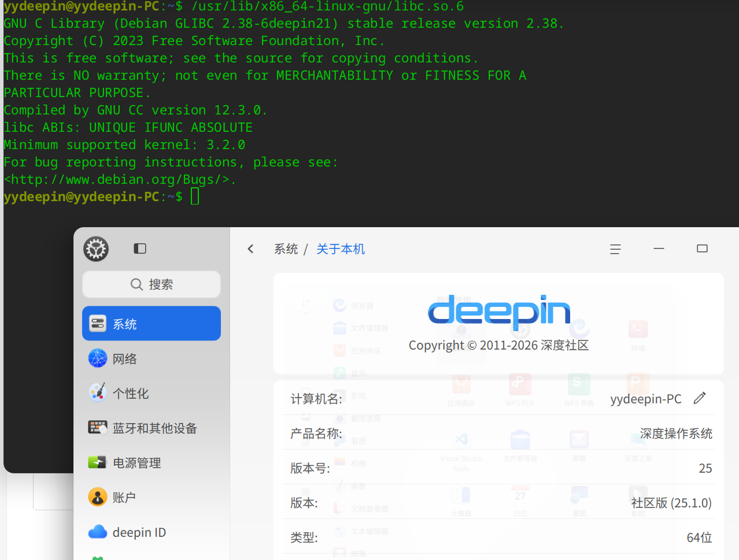Click the 电源管理 battery icon
739x560 pixels.
(98, 462)
